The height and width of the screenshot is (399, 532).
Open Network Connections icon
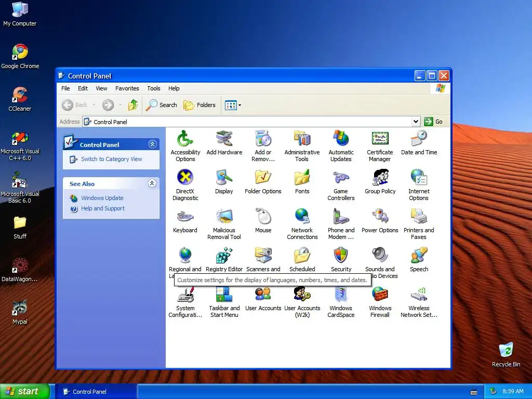coord(302,217)
